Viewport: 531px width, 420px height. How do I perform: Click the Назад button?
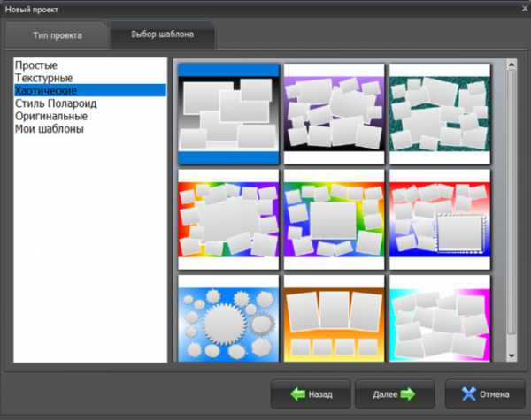pyautogui.click(x=309, y=394)
